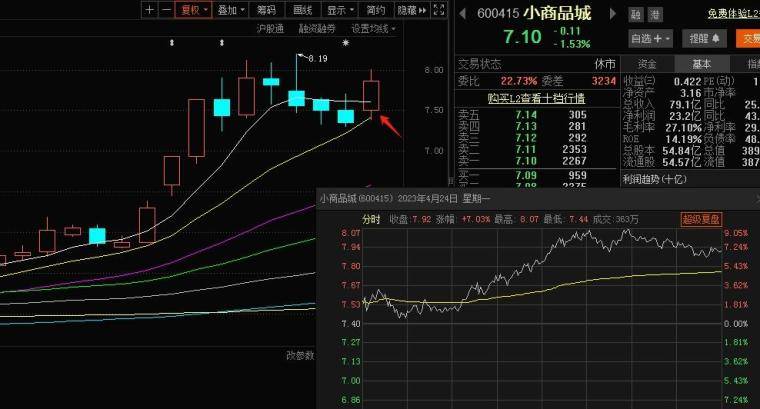The image size is (760, 409).
Task: Switch to the 资金 tab
Action: [x=647, y=64]
